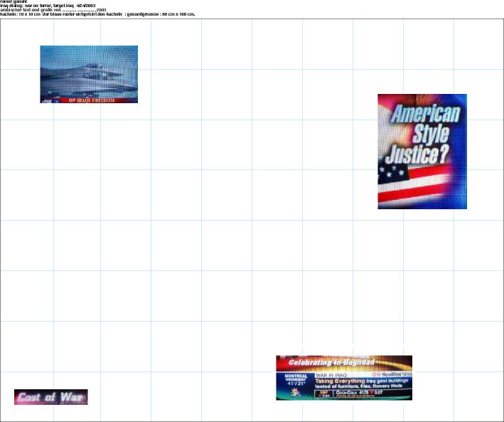The image size is (504, 422).
Task: Click the red down arrow in stock ticker
Action: [370, 392]
